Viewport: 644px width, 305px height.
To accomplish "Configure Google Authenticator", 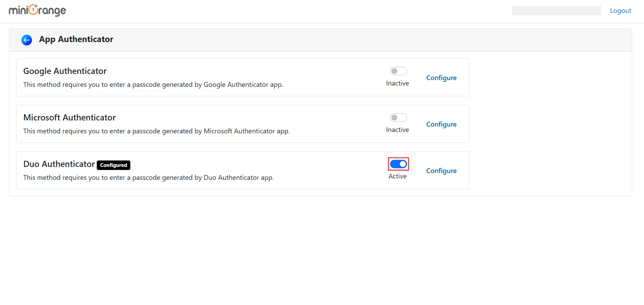I will [x=441, y=78].
